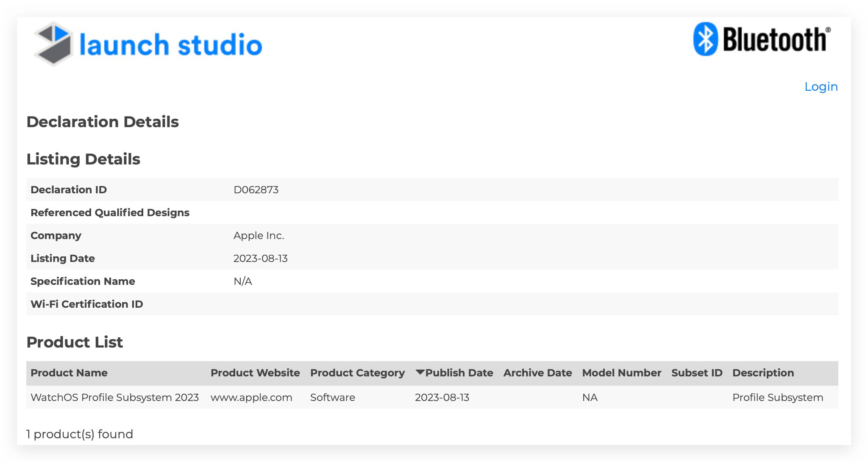Select WatchOS Profile Subsystem 2023 product name
This screenshot has height=462, width=868.
114,398
